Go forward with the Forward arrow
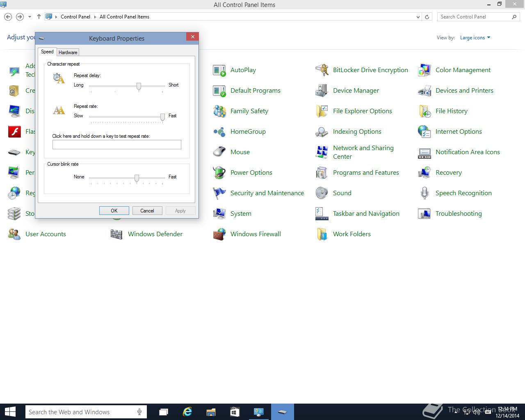This screenshot has height=420, width=525. (x=20, y=17)
